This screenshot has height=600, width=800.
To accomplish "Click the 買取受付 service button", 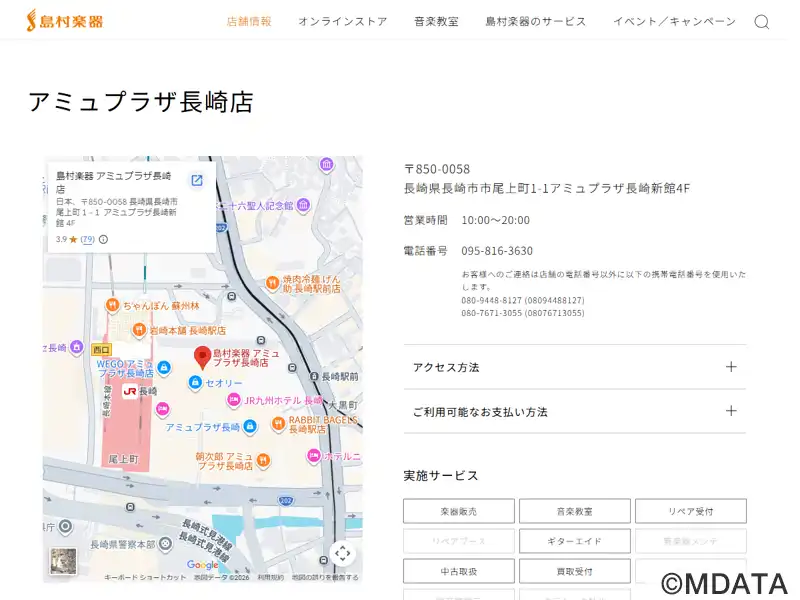I will [x=574, y=571].
